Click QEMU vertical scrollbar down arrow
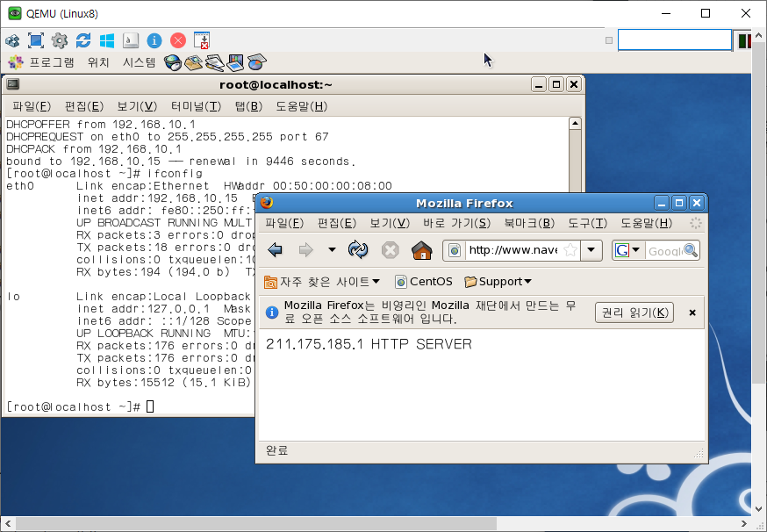Screen dimensions: 767x532 coord(759,509)
